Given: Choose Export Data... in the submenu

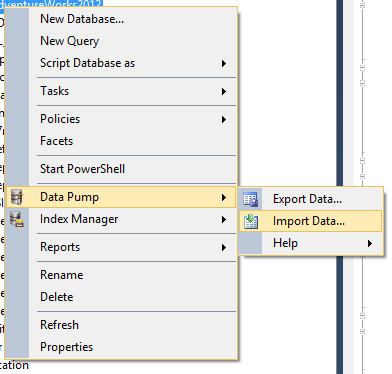Looking at the screenshot, I should pos(310,199).
